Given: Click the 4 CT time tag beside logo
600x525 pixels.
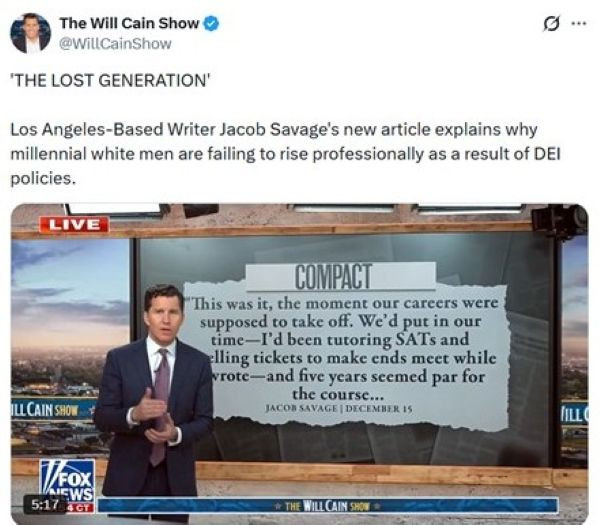Looking at the screenshot, I should pos(80,508).
